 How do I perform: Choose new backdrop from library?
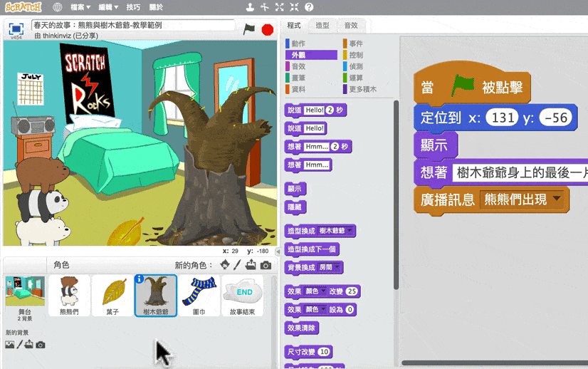10,344
